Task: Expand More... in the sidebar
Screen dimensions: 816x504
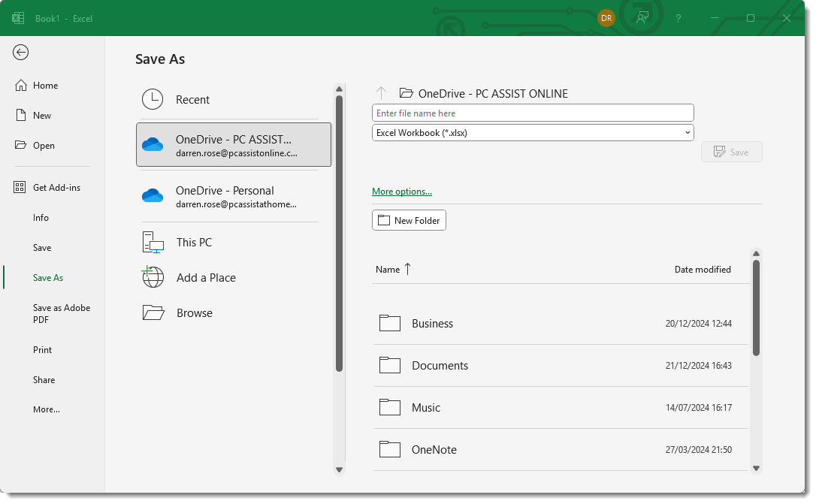Action: 46,409
